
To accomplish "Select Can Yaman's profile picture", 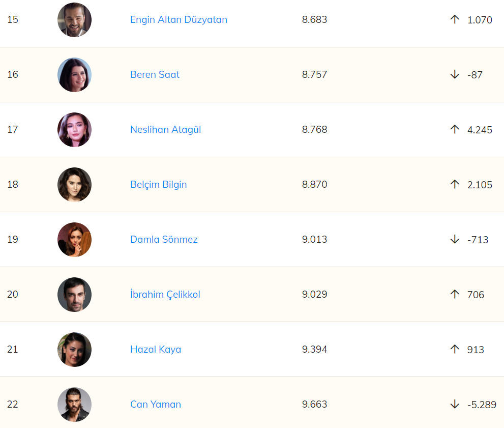I will [74, 405].
